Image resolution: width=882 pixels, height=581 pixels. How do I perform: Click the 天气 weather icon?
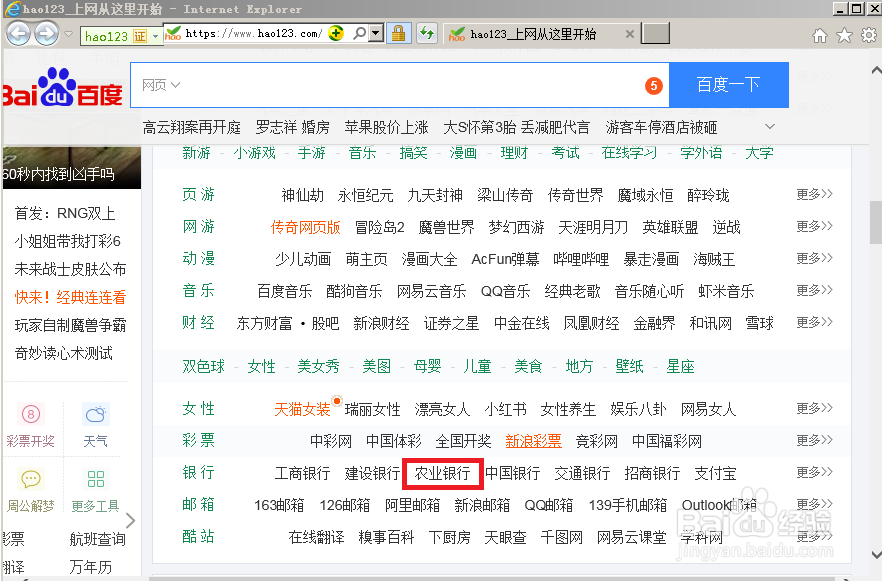[x=96, y=415]
